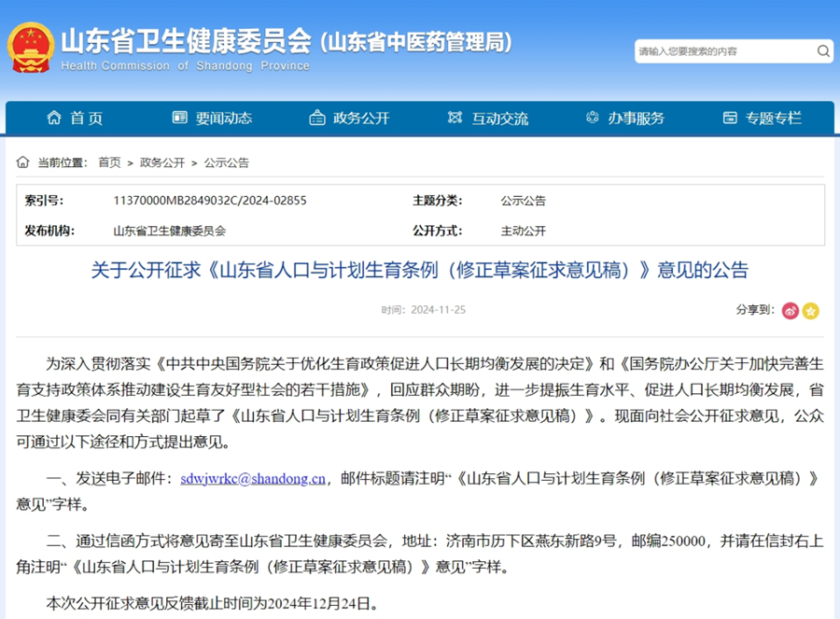Click the 主动公开 disclosure method value

tap(523, 231)
